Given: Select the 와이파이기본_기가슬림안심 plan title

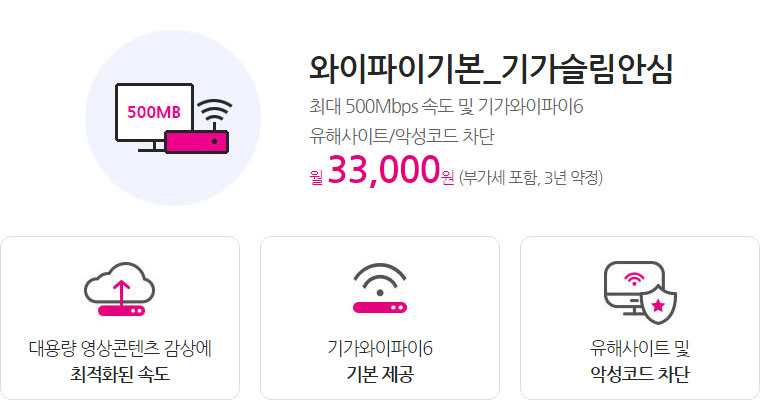Looking at the screenshot, I should (491, 68).
